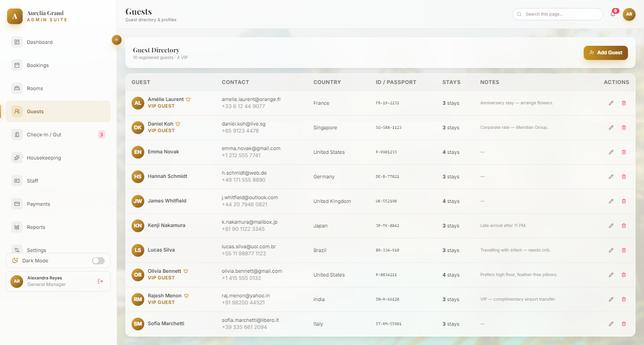
Task: Edit Sofia Marchetti's entry
Action: click(x=611, y=324)
